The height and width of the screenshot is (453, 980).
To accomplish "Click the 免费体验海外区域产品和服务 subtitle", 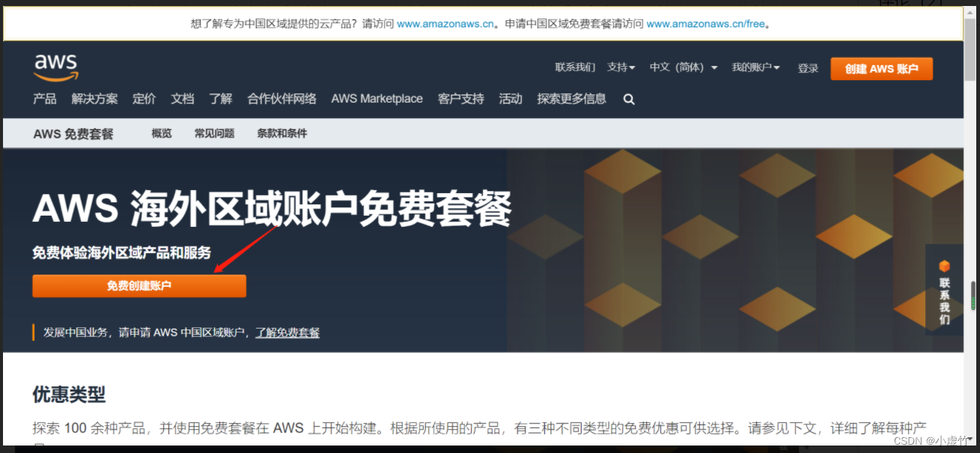I will [x=122, y=253].
